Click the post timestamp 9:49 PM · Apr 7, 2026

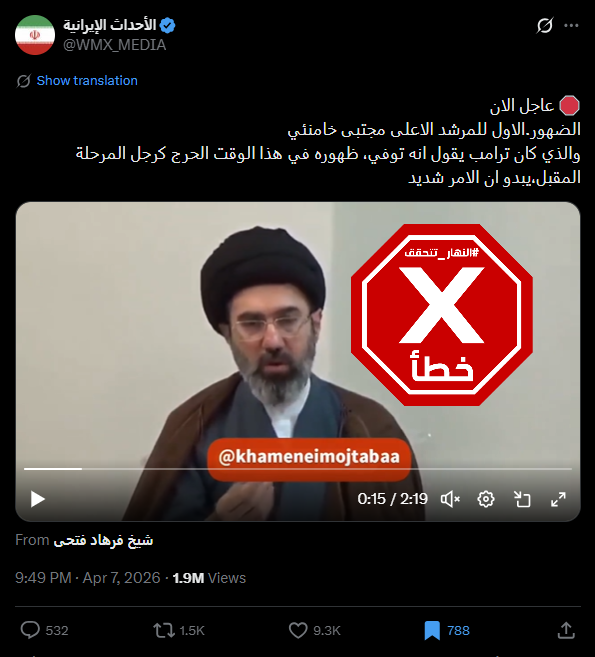click(x=88, y=578)
